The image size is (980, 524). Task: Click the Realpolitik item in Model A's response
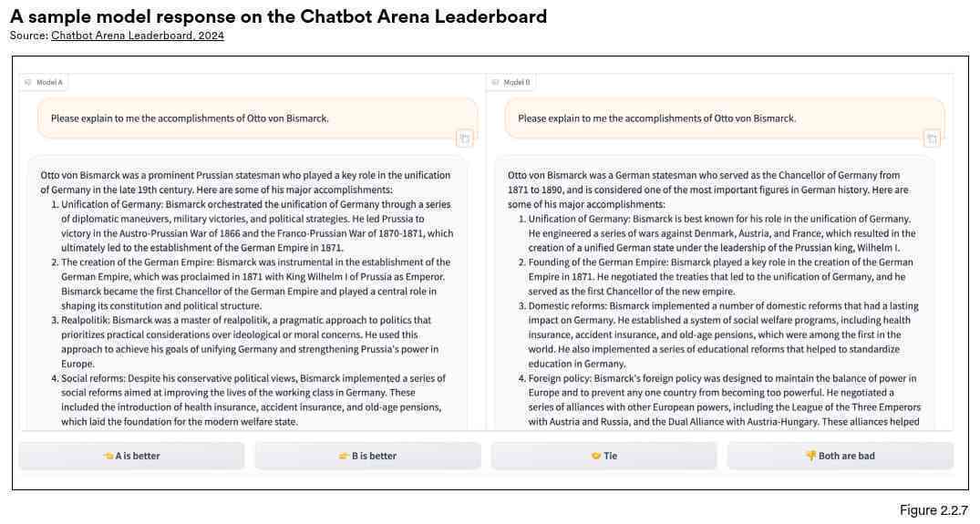pos(250,342)
